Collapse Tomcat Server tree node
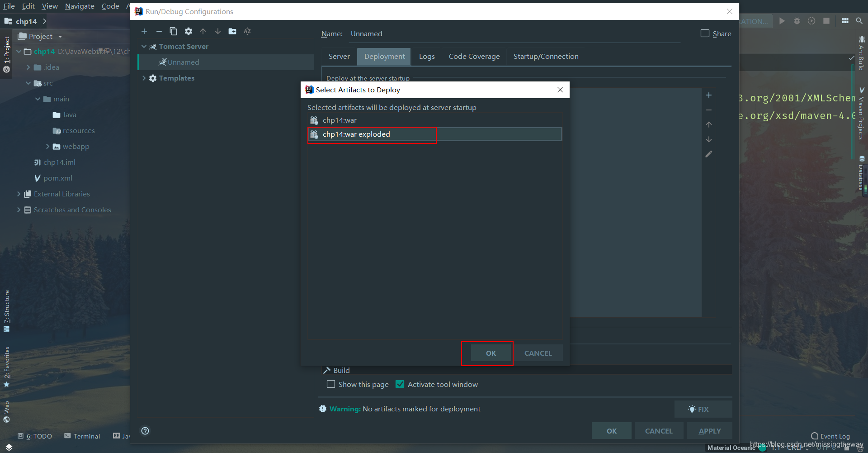Image resolution: width=868 pixels, height=453 pixels. tap(144, 46)
